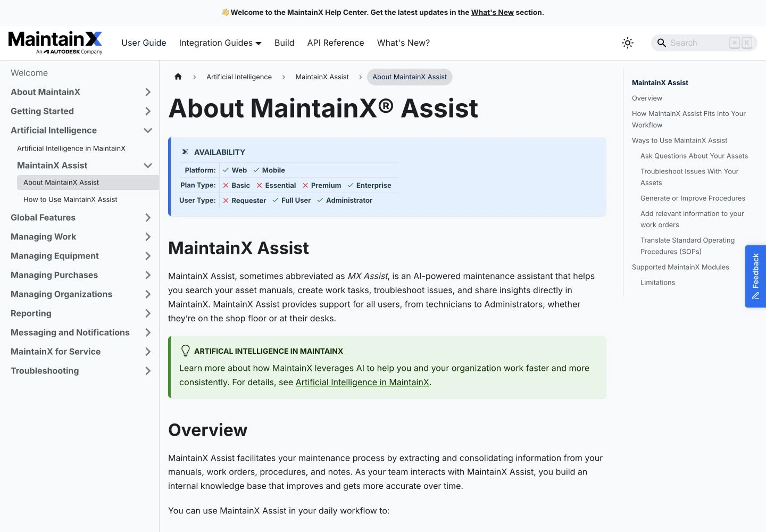Click MaintainX Assist heading in contents
This screenshot has width=766, height=532.
click(660, 82)
